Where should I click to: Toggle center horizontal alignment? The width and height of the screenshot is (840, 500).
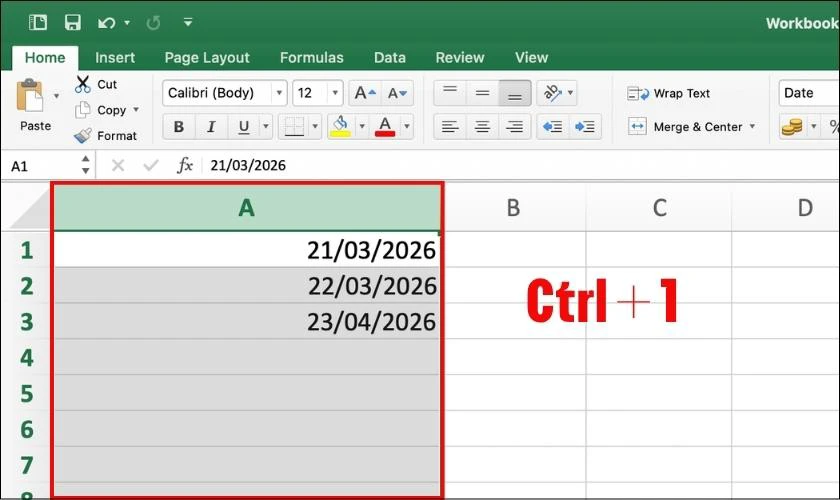(x=482, y=127)
